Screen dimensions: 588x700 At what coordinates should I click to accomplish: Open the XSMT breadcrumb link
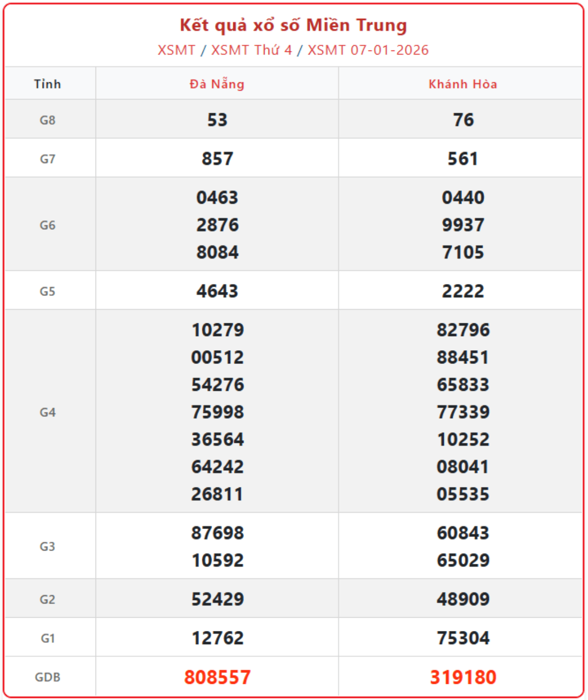click(176, 50)
